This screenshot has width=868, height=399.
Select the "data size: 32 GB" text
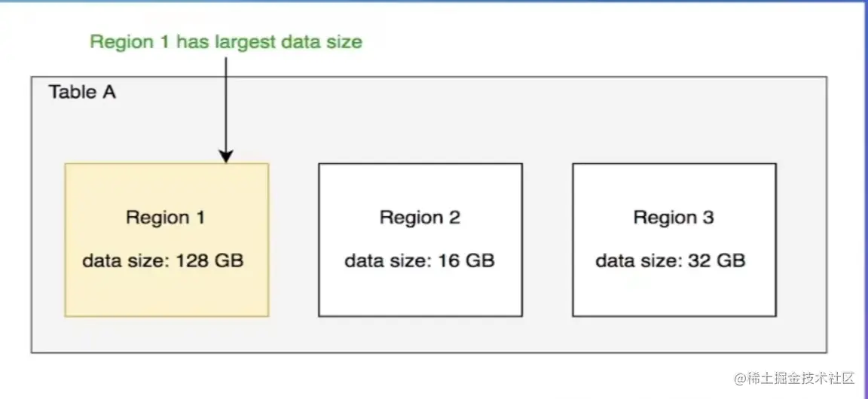click(671, 261)
